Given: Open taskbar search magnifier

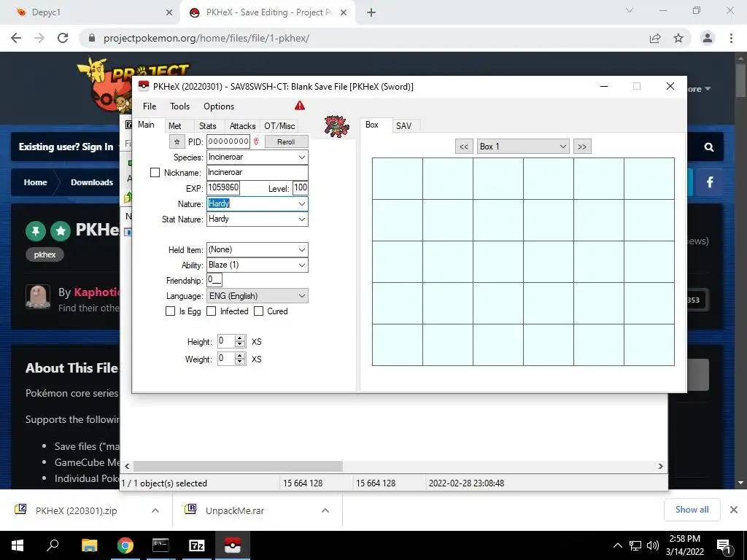Looking at the screenshot, I should 53,545.
